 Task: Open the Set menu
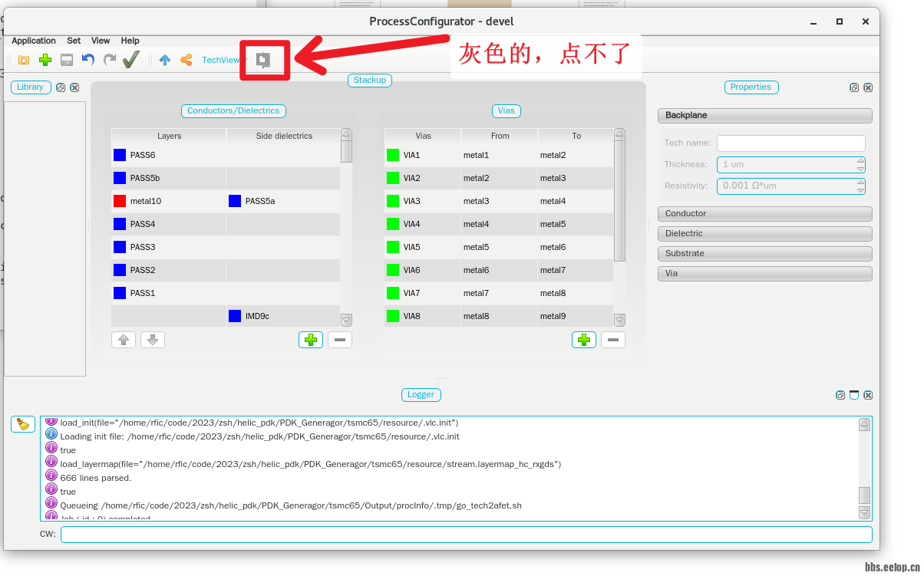pyautogui.click(x=74, y=41)
